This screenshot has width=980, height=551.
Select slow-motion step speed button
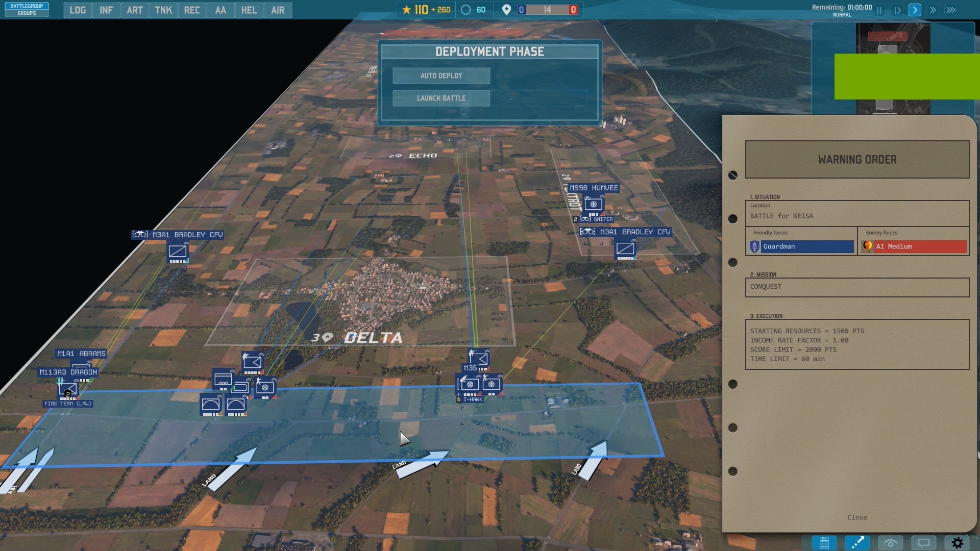point(897,10)
